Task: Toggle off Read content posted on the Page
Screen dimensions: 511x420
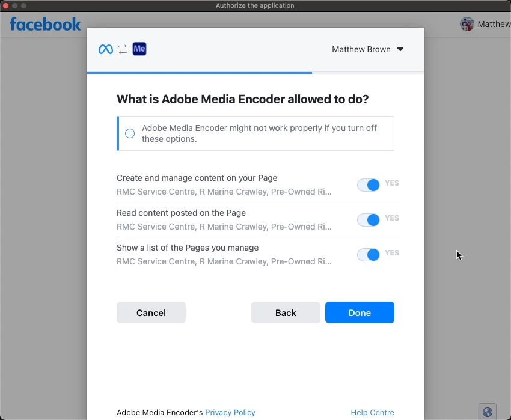Action: click(369, 220)
